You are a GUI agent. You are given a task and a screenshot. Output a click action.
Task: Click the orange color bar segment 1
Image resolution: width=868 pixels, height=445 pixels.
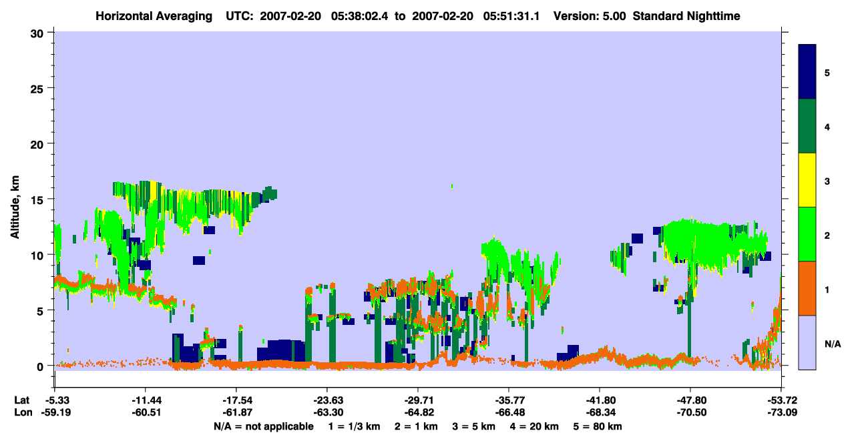pos(807,288)
